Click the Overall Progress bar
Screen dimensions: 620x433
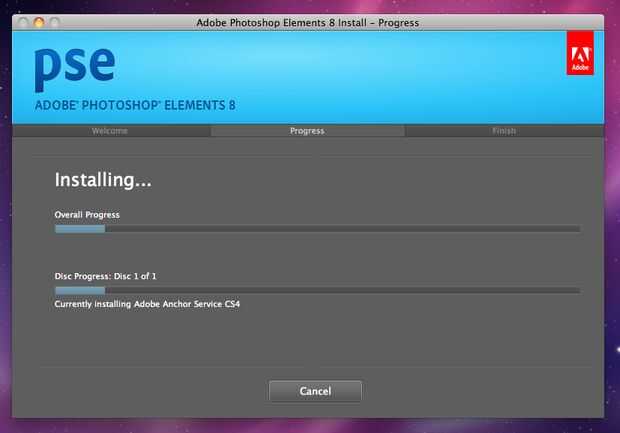pos(318,229)
